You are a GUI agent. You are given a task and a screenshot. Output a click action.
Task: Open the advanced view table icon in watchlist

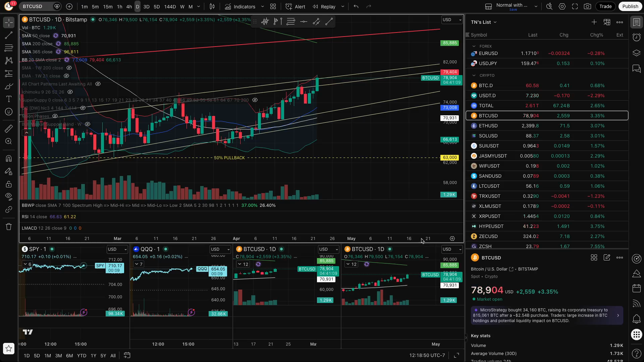point(607,22)
